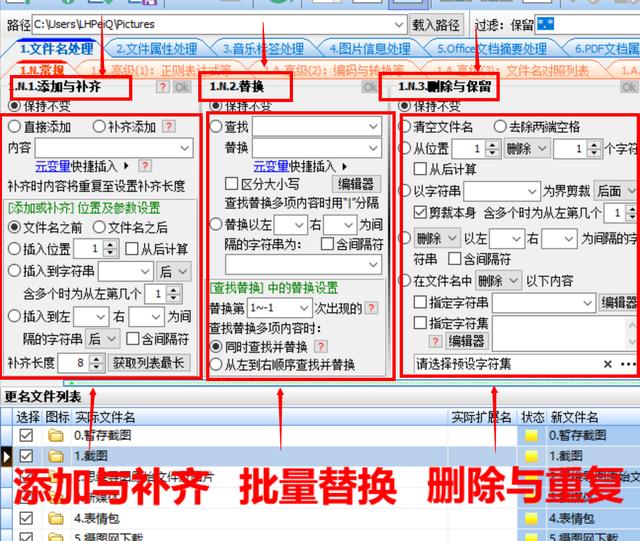Click the 元变量 link in 替换 panel
Image resolution: width=640 pixels, height=541 pixels.
(271, 166)
